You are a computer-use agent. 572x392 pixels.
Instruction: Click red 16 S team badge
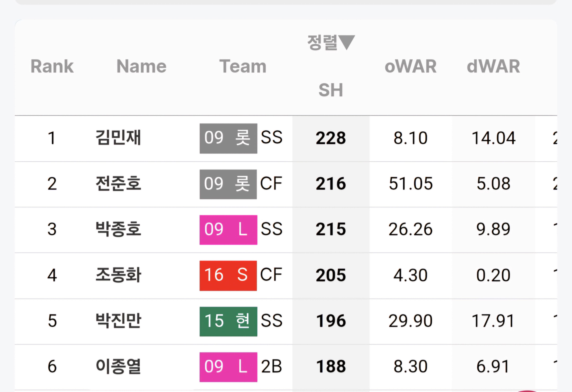click(228, 276)
